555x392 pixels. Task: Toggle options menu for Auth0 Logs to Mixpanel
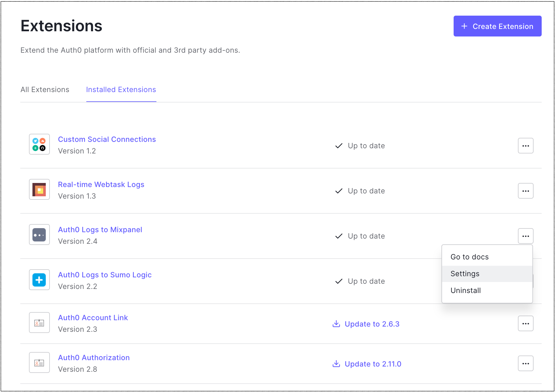(x=526, y=236)
